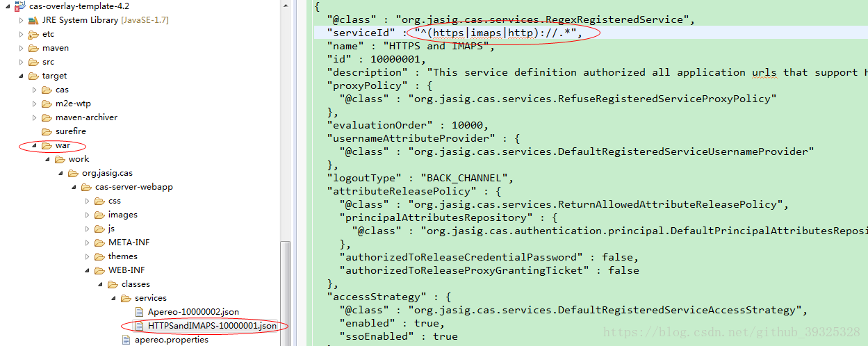868x346 pixels.
Task: Select the apereo.properties file name
Action: coord(172,340)
